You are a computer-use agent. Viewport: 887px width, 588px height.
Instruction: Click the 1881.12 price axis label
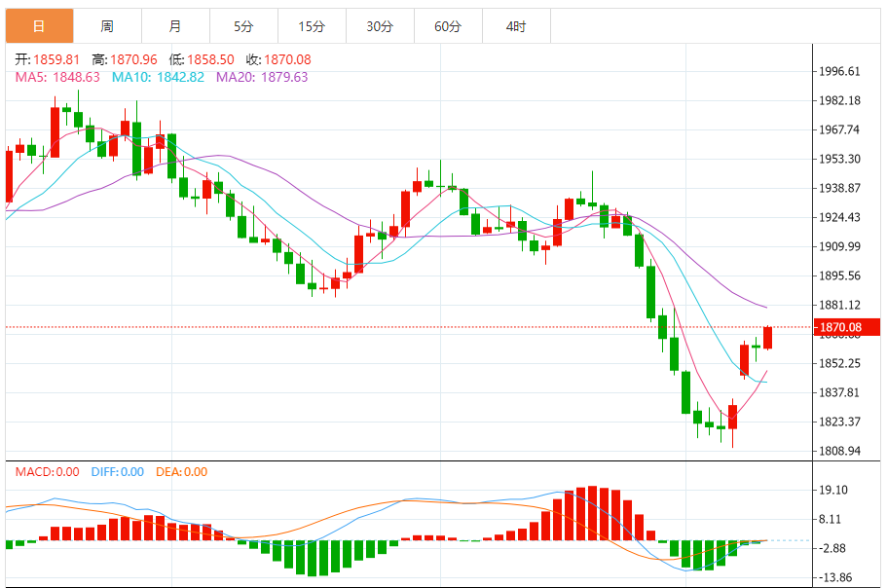pyautogui.click(x=839, y=305)
